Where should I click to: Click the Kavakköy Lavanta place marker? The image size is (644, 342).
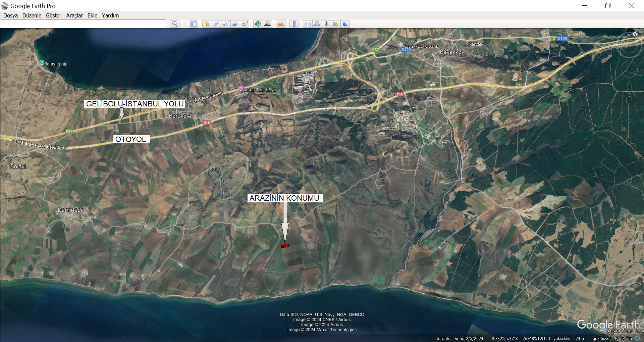[x=400, y=45]
